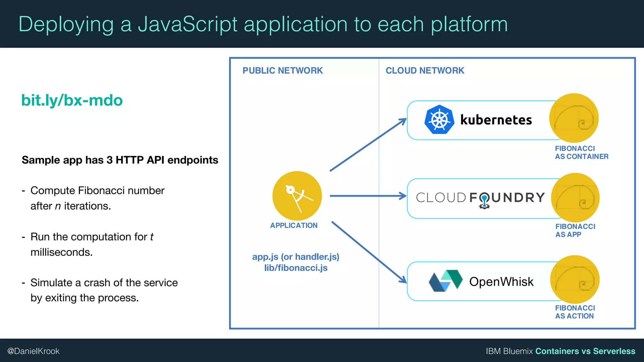Click the yellow Application compass icon
Screen dimensions: 644x362
coord(297,195)
